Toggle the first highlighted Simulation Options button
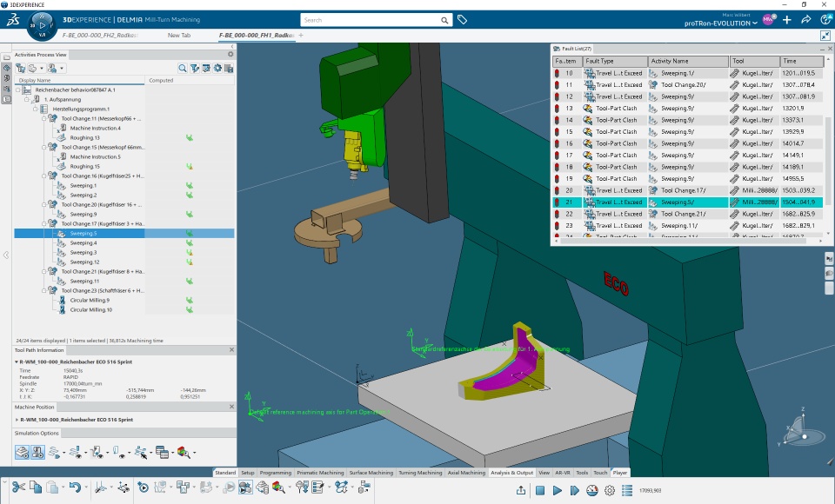Screen dimensions: 835x504 coord(22,453)
